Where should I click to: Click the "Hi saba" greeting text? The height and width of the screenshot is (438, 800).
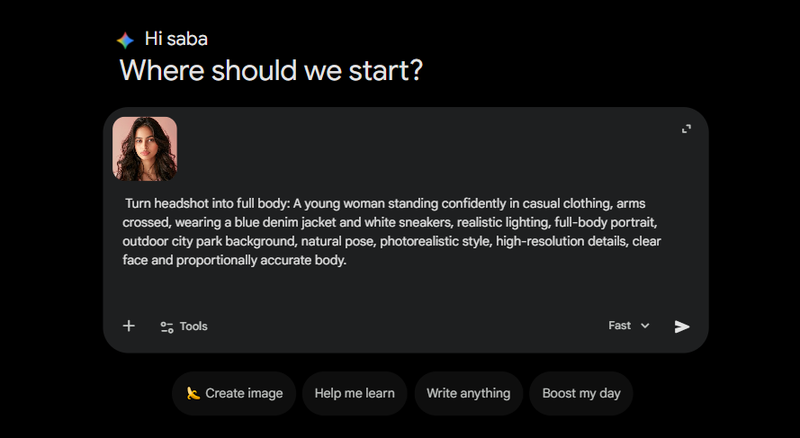click(x=176, y=40)
